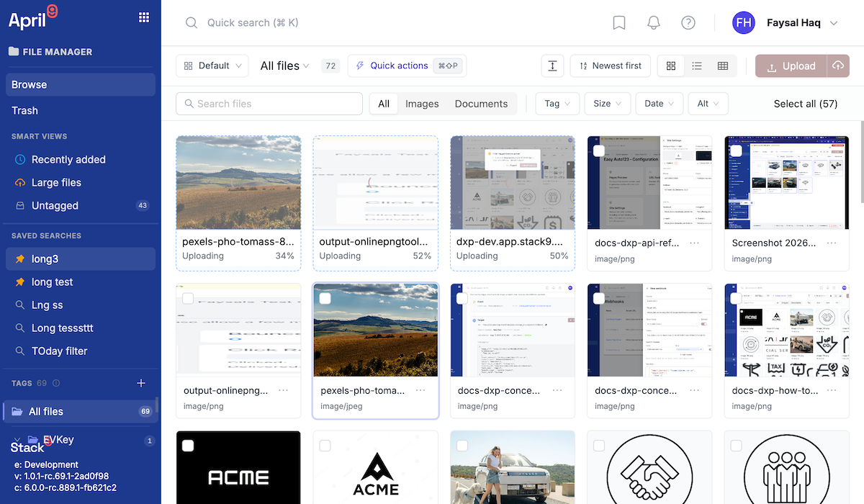Open more options for pexels-pho-toma jpeg file
The height and width of the screenshot is (504, 864).
tap(420, 390)
